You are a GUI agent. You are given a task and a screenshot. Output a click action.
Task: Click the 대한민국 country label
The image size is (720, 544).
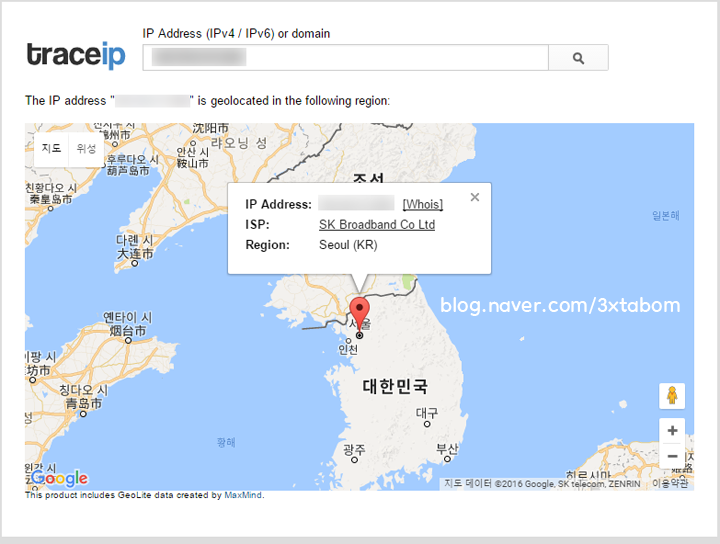pos(395,387)
